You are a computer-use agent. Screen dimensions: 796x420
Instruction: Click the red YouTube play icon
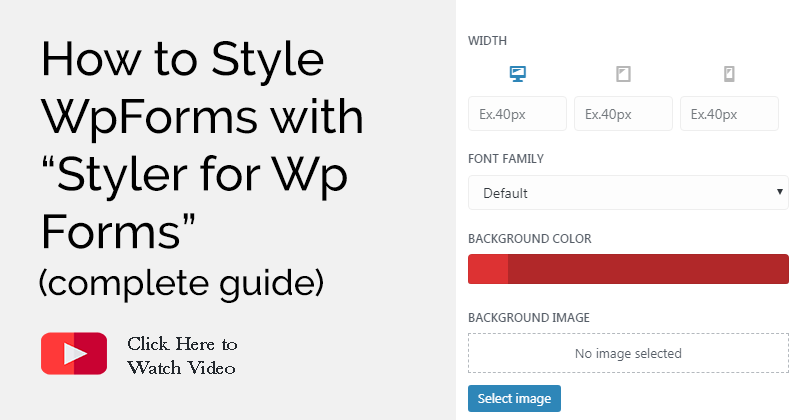coord(74,353)
